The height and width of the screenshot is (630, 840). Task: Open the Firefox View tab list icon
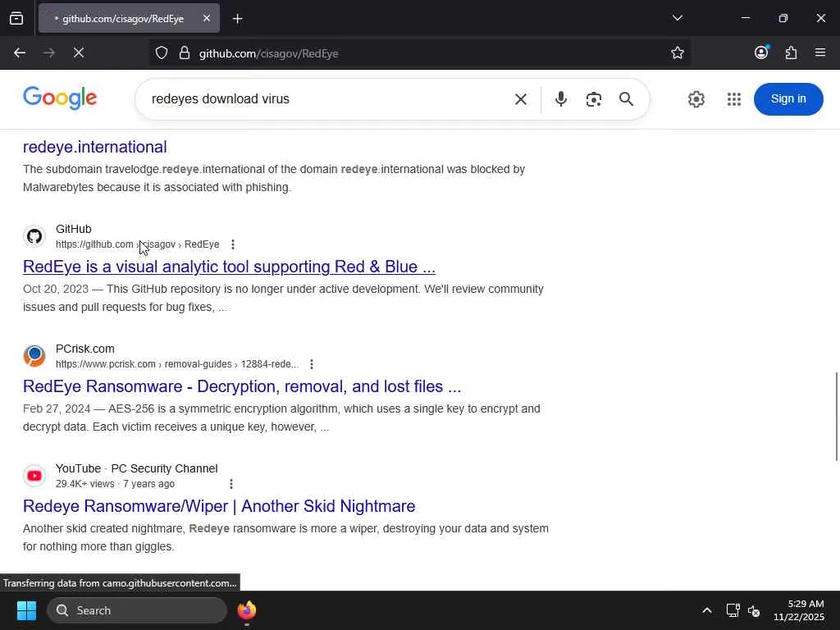(16, 18)
